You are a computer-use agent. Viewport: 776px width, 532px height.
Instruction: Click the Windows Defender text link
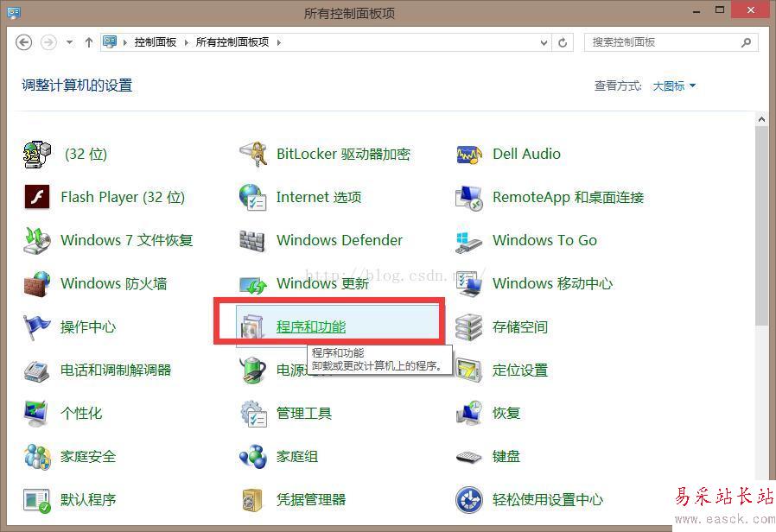[340, 240]
